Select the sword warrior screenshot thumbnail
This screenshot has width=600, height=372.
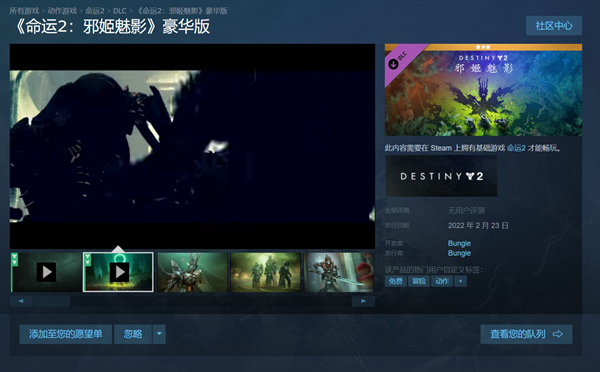[338, 272]
